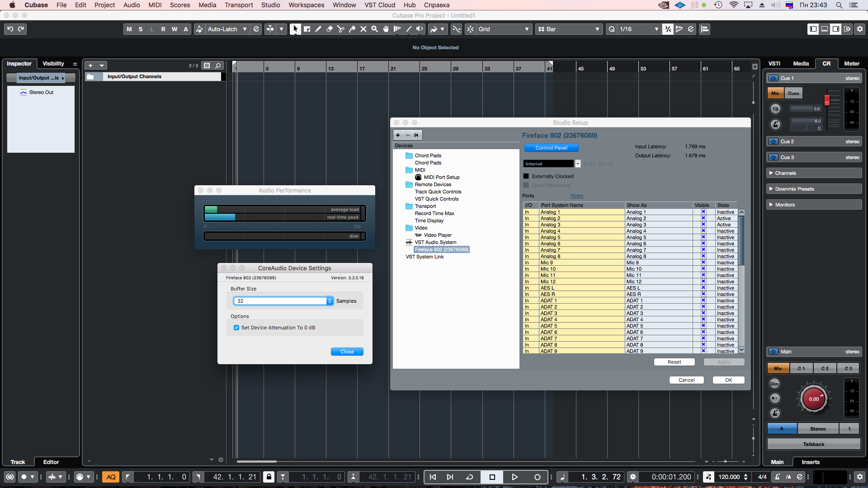
Task: Open the Auto-Latch automation mode dropdown
Action: tap(228, 29)
